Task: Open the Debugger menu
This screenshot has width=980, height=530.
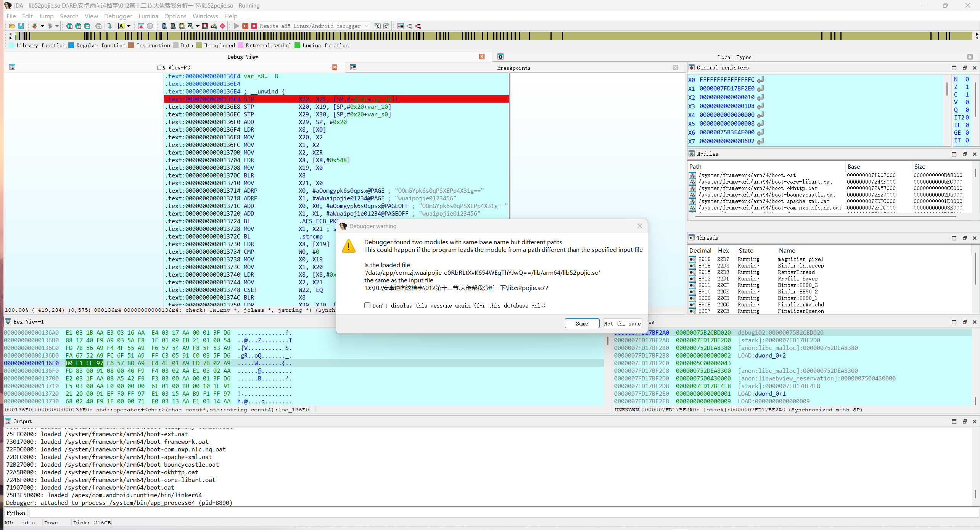Action: pos(118,16)
